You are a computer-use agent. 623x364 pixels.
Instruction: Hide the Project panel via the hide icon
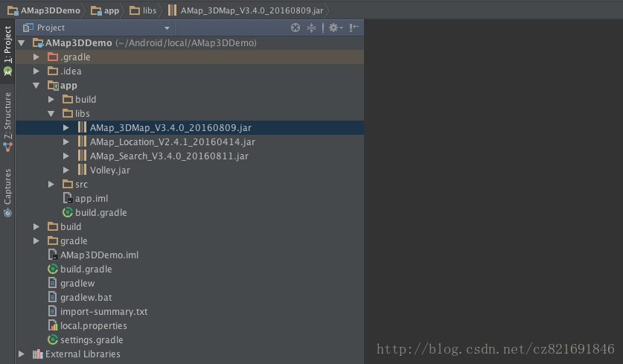354,28
